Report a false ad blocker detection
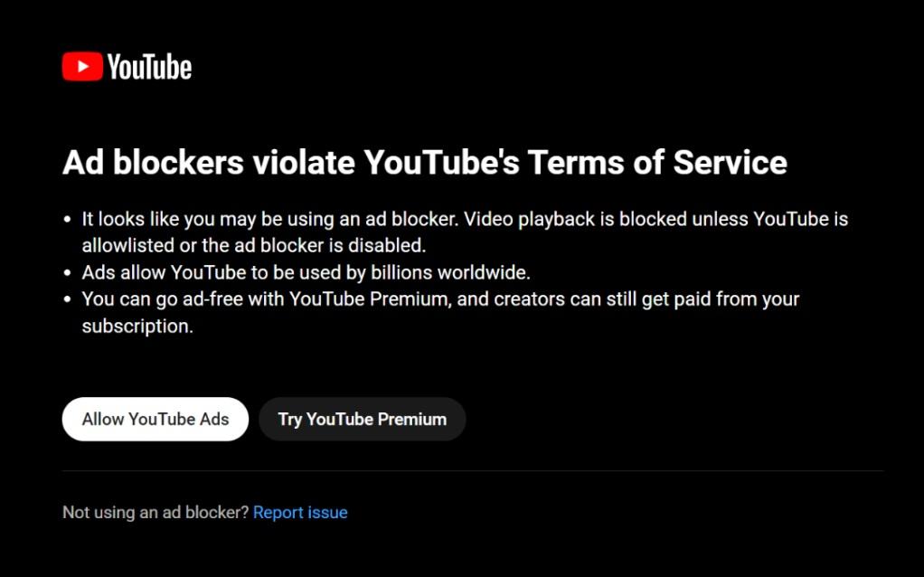 coord(300,512)
